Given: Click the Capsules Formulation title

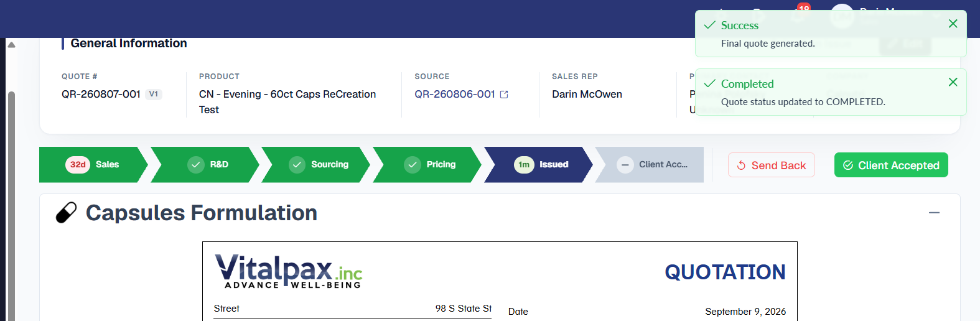Looking at the screenshot, I should point(202,213).
